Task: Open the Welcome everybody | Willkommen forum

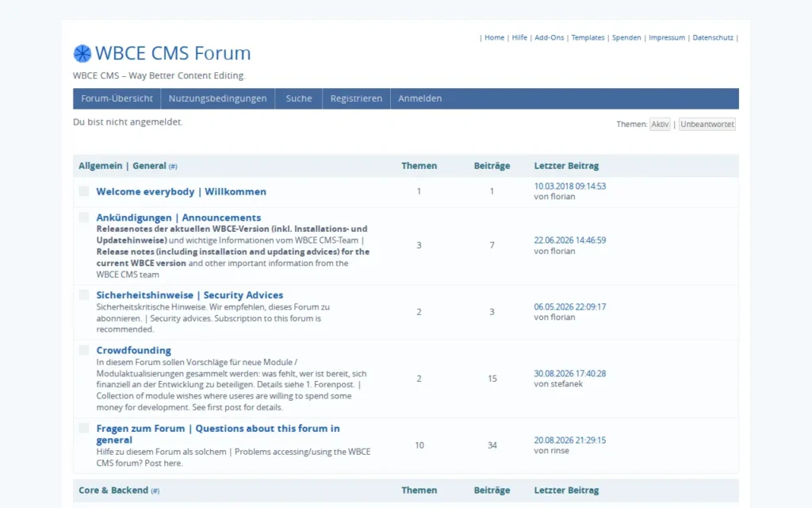Action: (x=182, y=191)
